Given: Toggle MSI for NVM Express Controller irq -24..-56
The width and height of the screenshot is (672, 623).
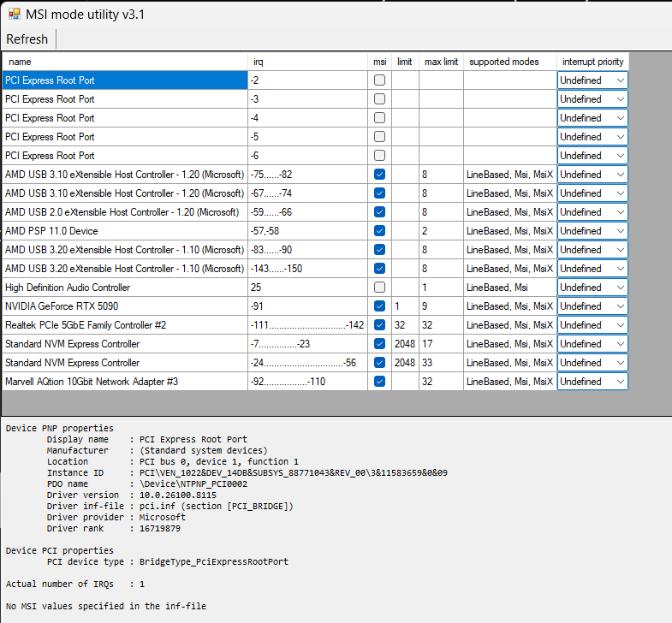Looking at the screenshot, I should tap(379, 363).
